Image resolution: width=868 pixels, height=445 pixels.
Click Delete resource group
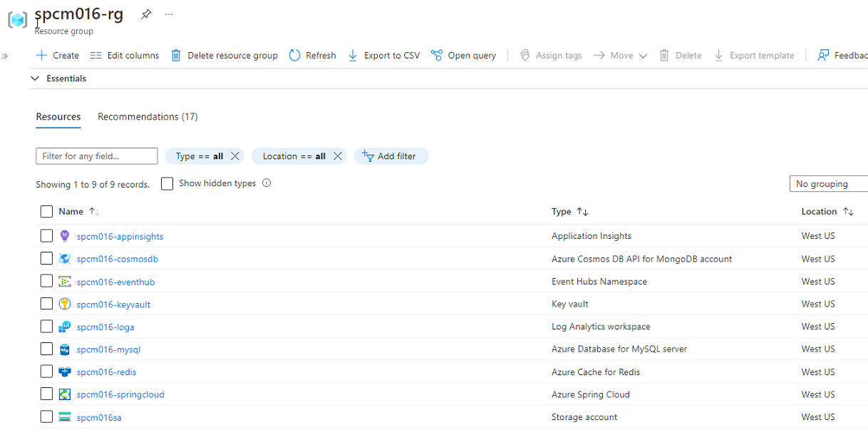pyautogui.click(x=224, y=56)
